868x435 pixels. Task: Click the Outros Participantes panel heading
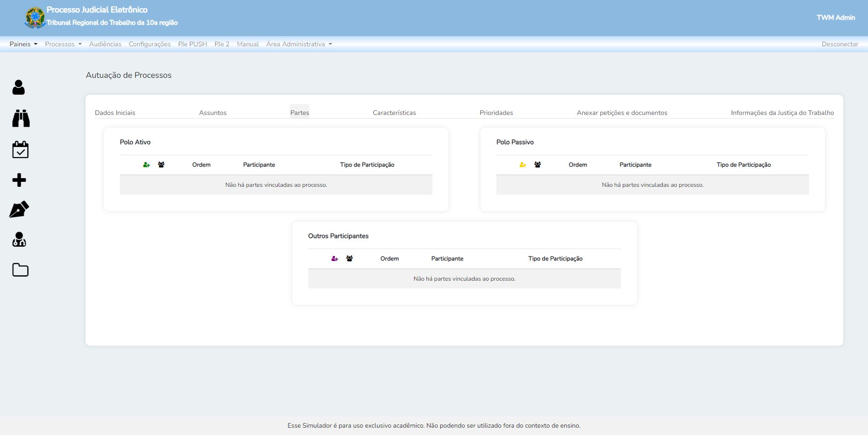(x=339, y=236)
